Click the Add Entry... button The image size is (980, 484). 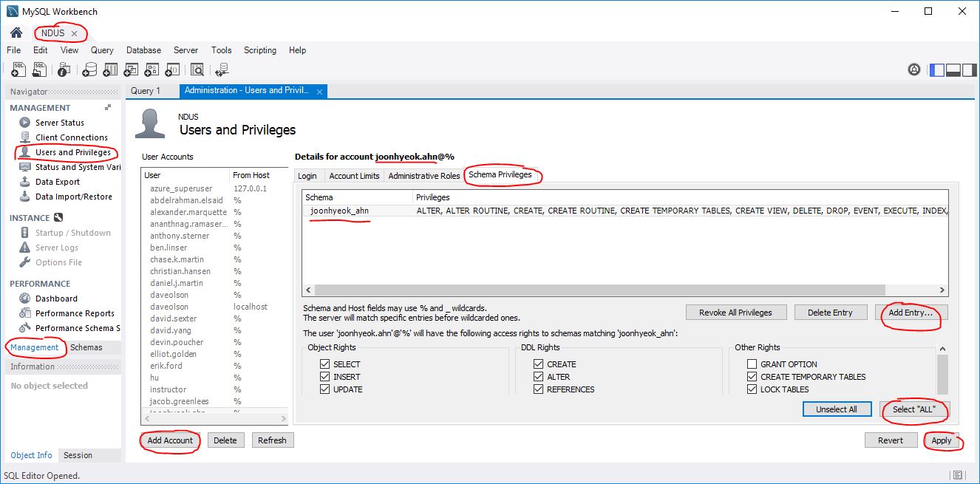(x=911, y=313)
